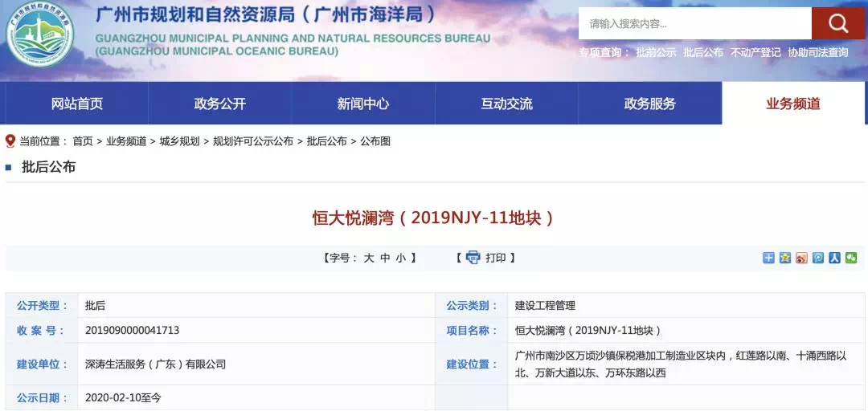Share via green WeChat icon

851,258
